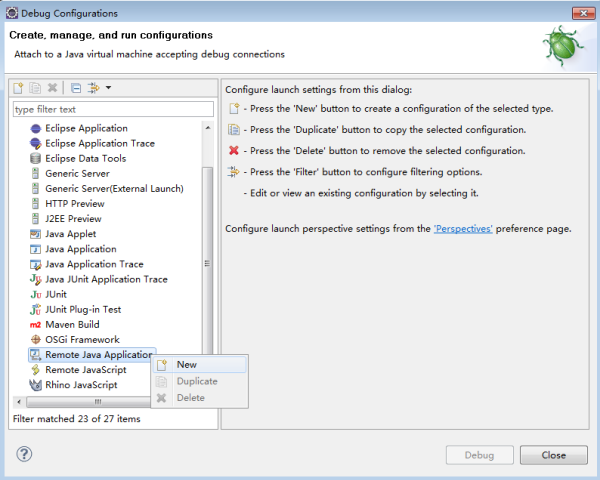Select the J2EE Preview icon
This screenshot has height=480, width=600.
35,219
